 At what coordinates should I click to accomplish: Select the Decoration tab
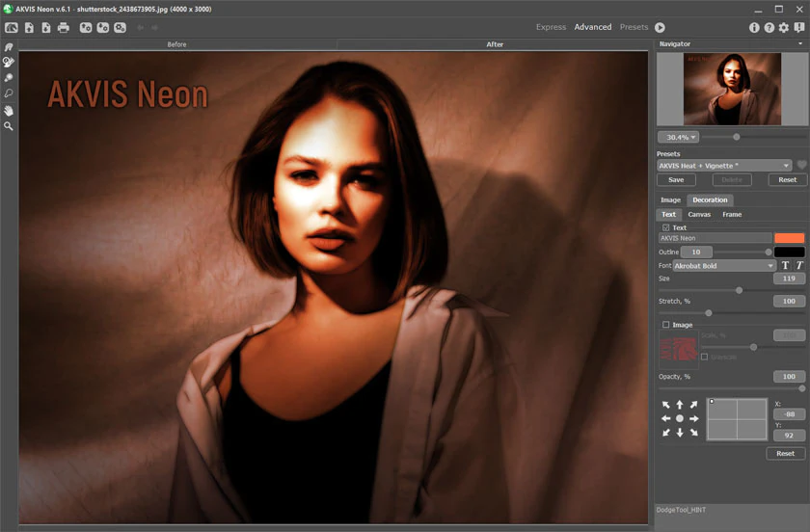(710, 199)
